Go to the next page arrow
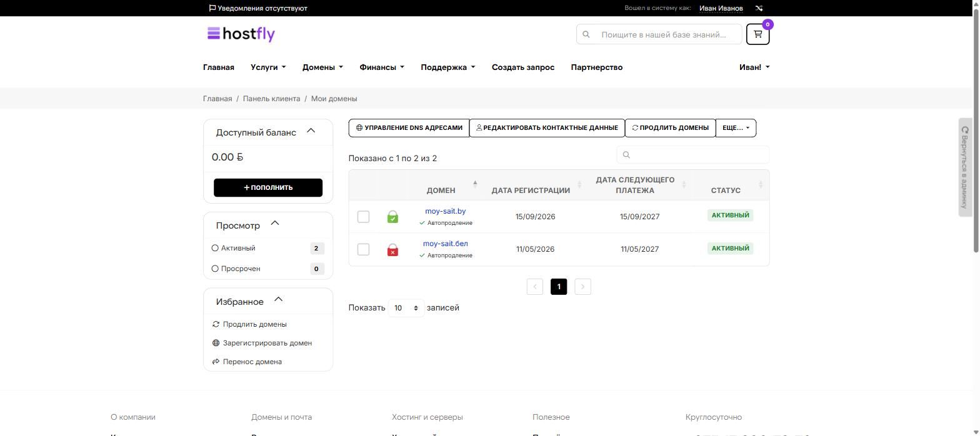980x436 pixels. click(x=582, y=287)
